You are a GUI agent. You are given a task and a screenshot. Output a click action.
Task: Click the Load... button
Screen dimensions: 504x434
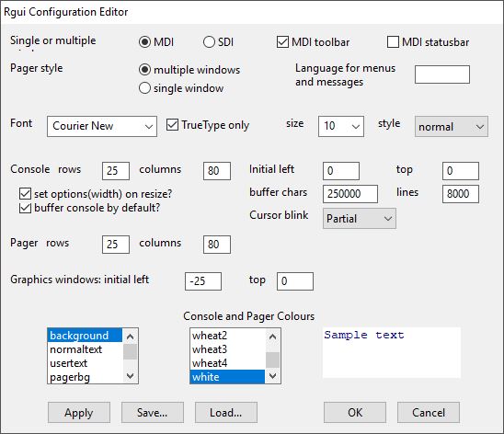click(226, 413)
